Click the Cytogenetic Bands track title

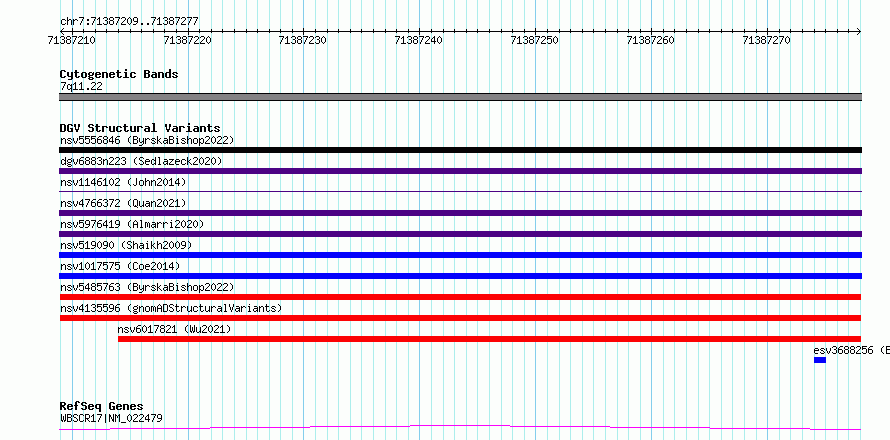(x=119, y=74)
